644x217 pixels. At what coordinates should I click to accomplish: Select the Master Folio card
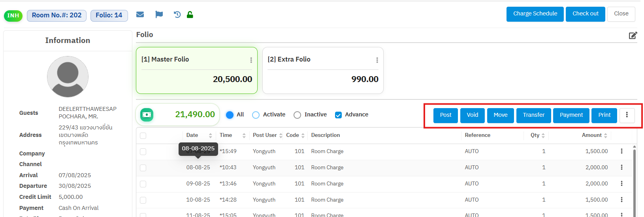pyautogui.click(x=196, y=75)
